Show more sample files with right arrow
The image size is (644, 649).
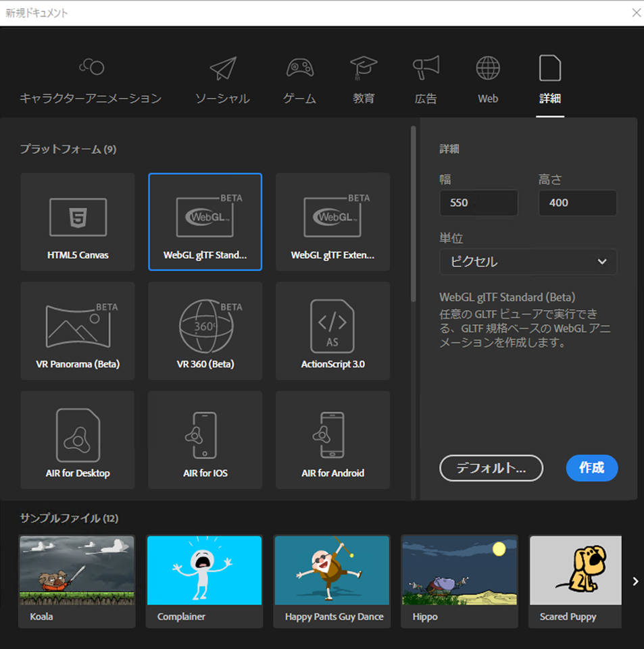[x=635, y=580]
